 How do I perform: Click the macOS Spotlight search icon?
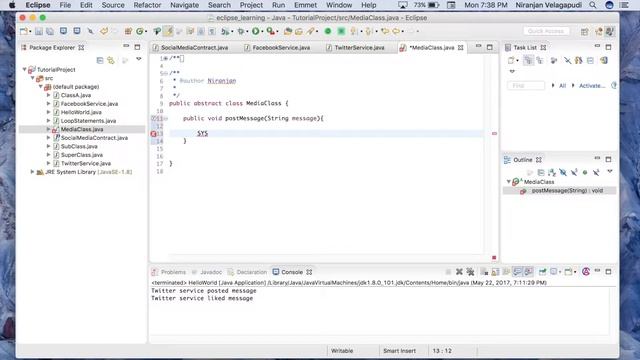[593, 5]
